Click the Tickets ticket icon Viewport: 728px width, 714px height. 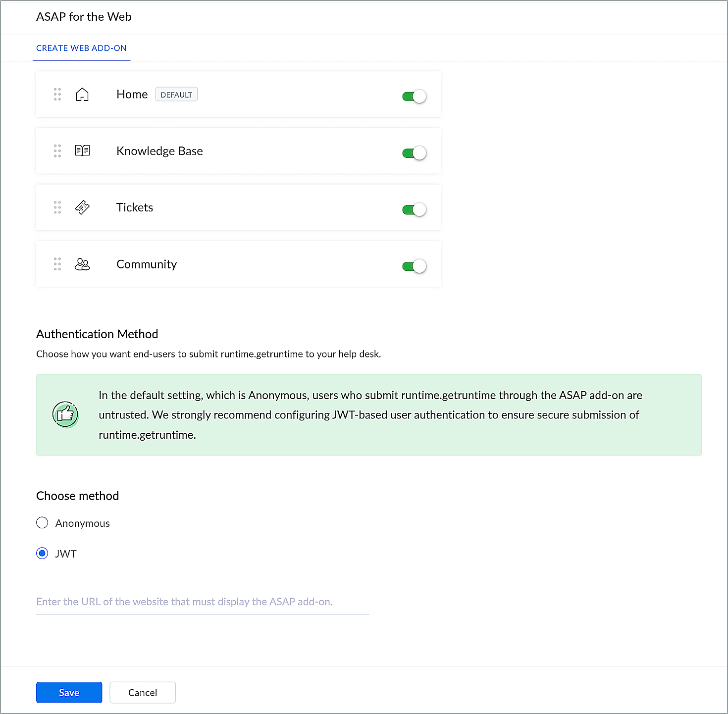click(82, 207)
